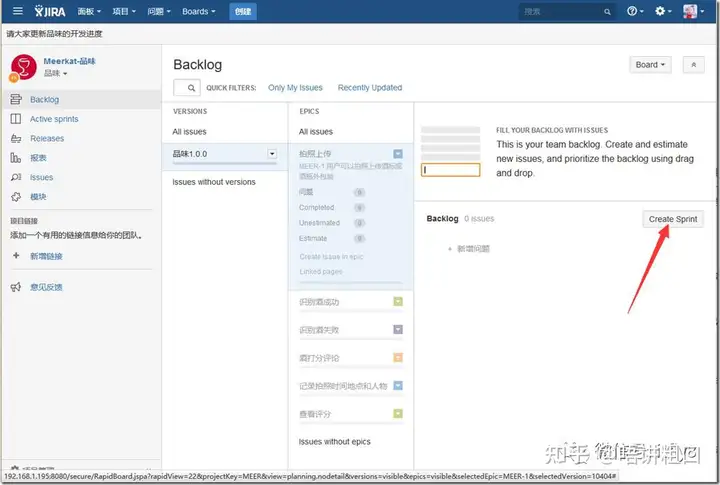
Task: Click the 新增链接 add link
Action: pos(46,256)
